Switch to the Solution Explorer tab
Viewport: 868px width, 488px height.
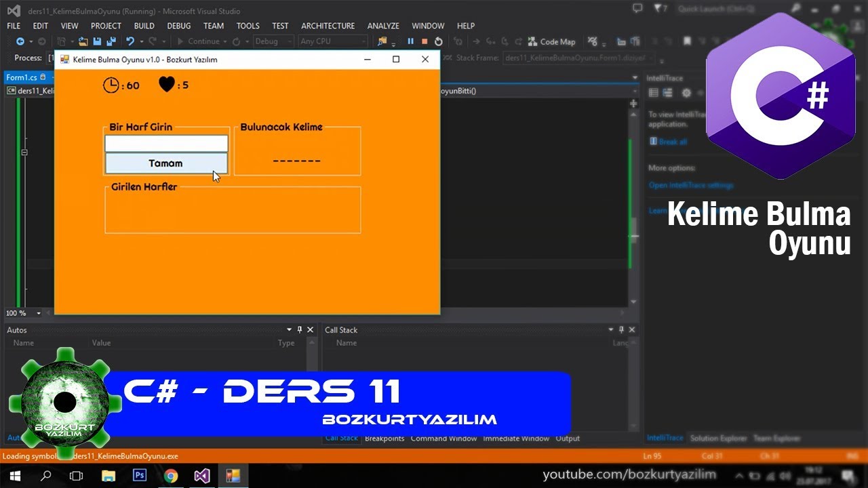coord(718,439)
